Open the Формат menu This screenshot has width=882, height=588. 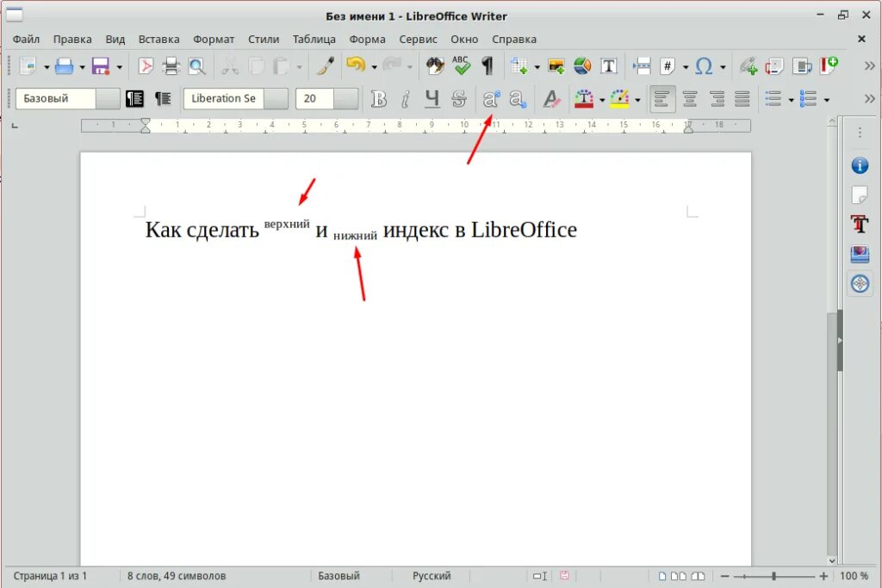[214, 40]
